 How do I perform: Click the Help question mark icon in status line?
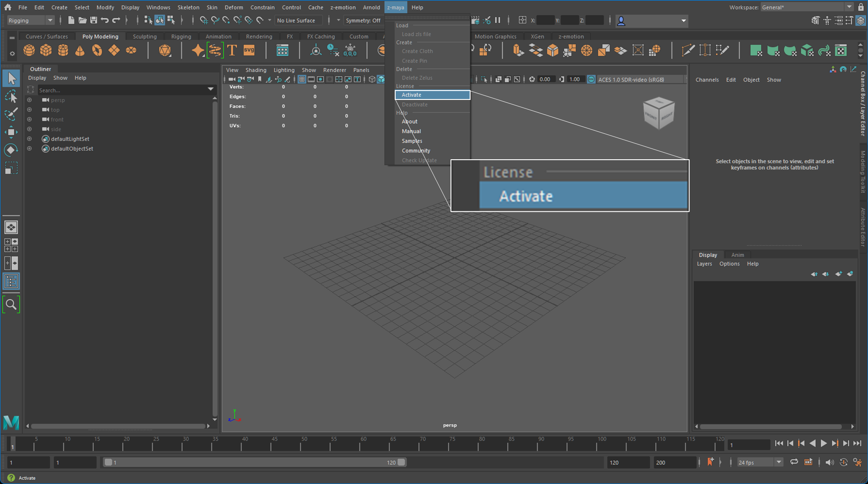coord(11,478)
